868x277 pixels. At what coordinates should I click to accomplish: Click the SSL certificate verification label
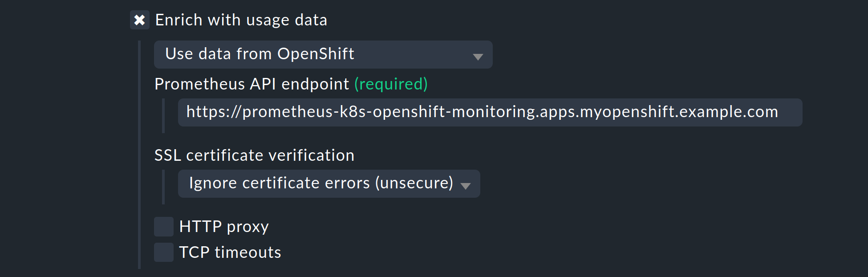tap(254, 155)
